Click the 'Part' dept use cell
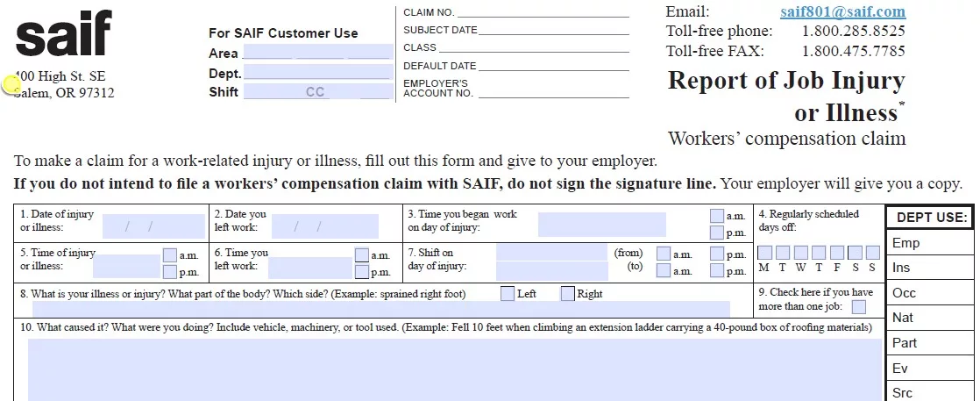 point(931,343)
